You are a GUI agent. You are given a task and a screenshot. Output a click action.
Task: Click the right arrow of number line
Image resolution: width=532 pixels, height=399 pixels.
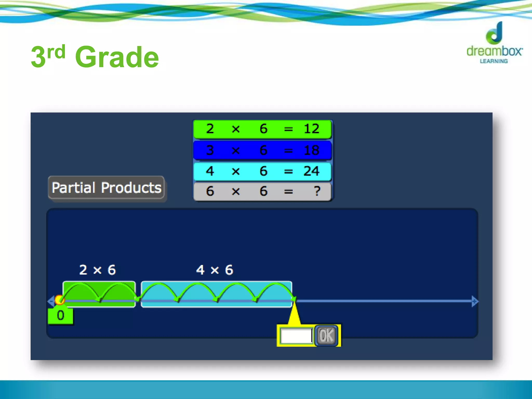tap(475, 301)
